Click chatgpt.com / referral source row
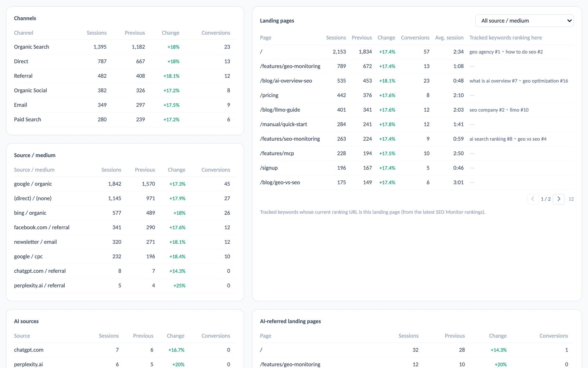The image size is (588, 368). pyautogui.click(x=125, y=271)
